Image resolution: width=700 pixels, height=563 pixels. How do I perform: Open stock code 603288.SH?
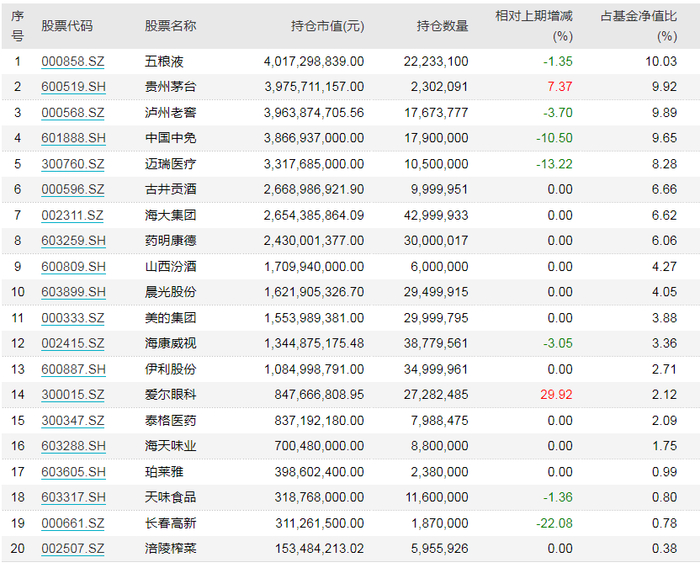(74, 446)
